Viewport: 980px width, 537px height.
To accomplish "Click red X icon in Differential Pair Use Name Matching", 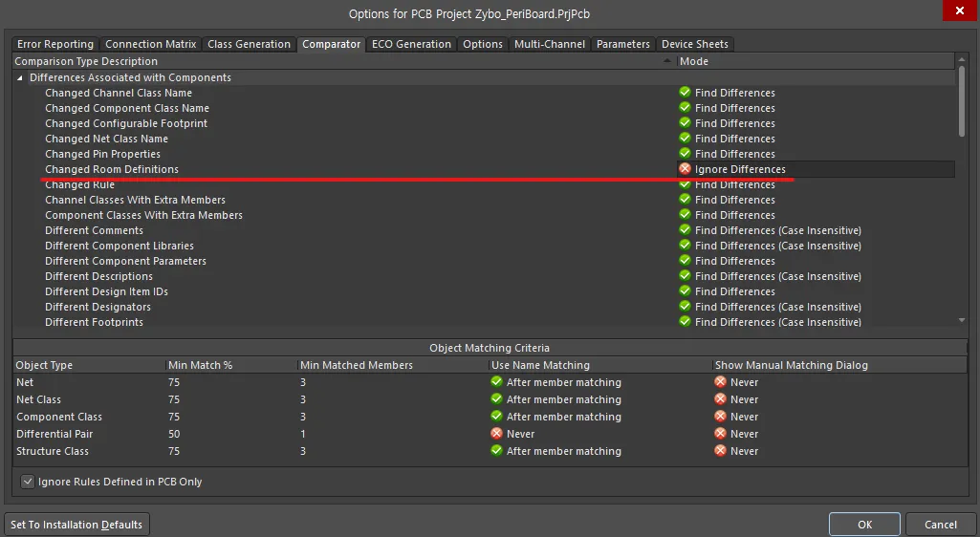I will point(497,433).
